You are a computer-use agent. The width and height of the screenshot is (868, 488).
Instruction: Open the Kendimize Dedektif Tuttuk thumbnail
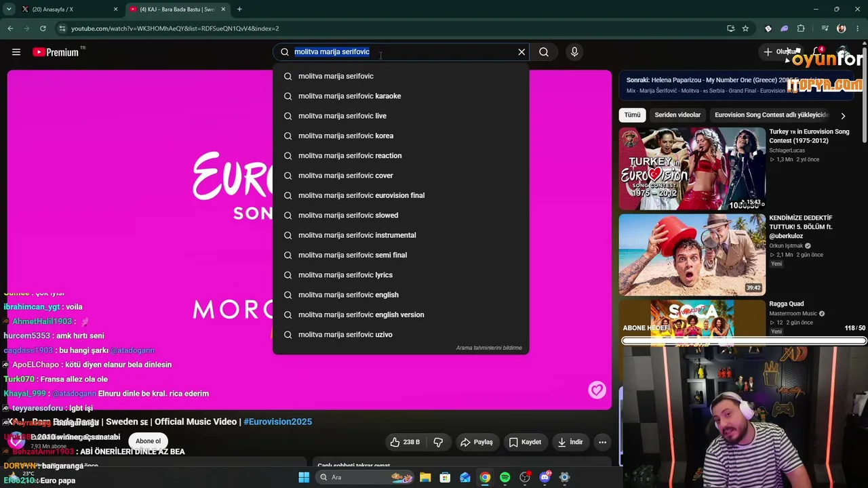(692, 255)
